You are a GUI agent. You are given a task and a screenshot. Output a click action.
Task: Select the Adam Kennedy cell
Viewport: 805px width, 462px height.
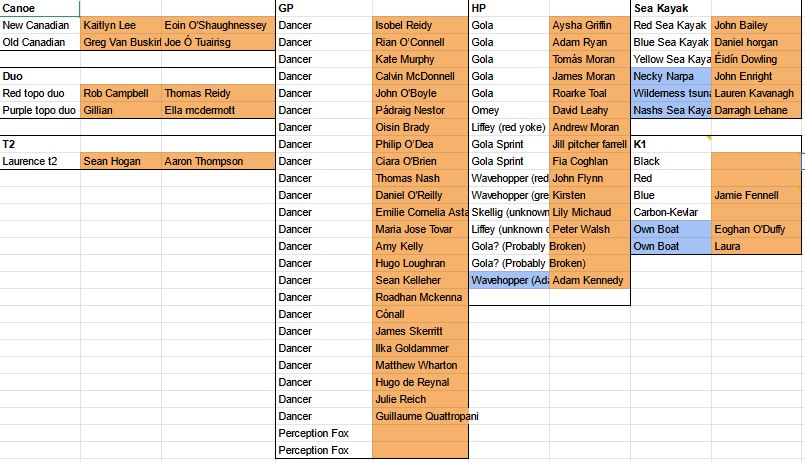pyautogui.click(x=589, y=280)
